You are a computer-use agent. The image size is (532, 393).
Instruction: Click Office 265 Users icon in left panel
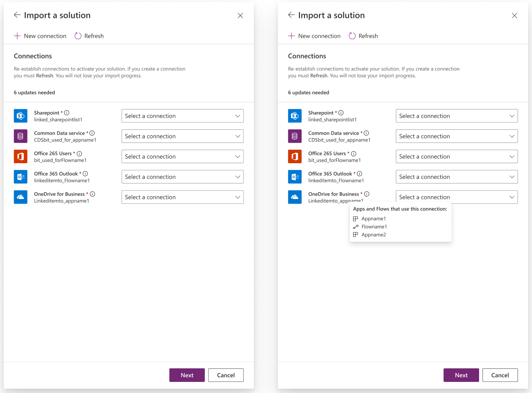click(21, 156)
